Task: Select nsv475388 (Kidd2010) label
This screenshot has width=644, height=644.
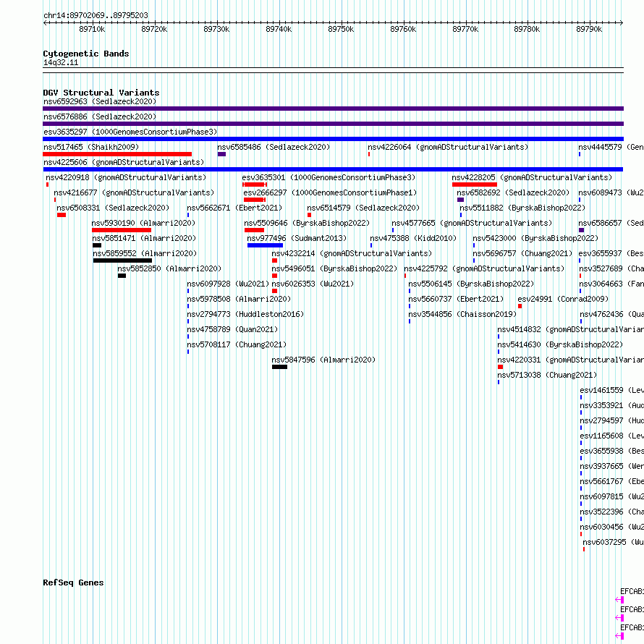Action: point(413,238)
